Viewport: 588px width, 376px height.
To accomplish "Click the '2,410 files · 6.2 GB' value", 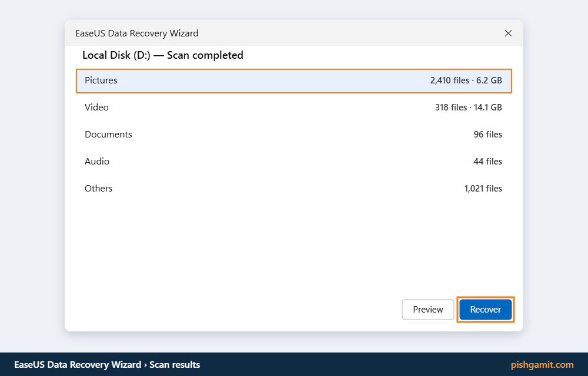I will 466,80.
